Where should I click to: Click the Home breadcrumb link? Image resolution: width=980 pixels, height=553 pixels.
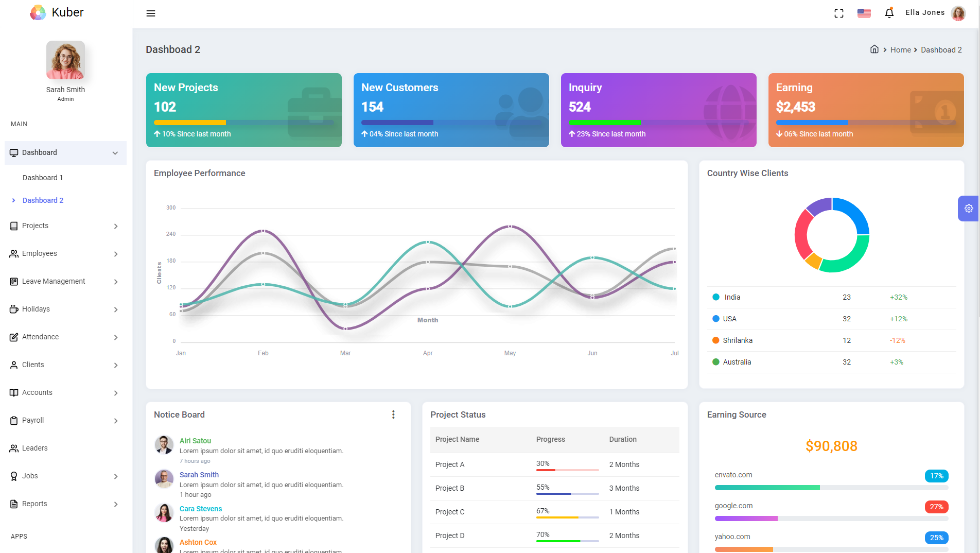point(900,49)
